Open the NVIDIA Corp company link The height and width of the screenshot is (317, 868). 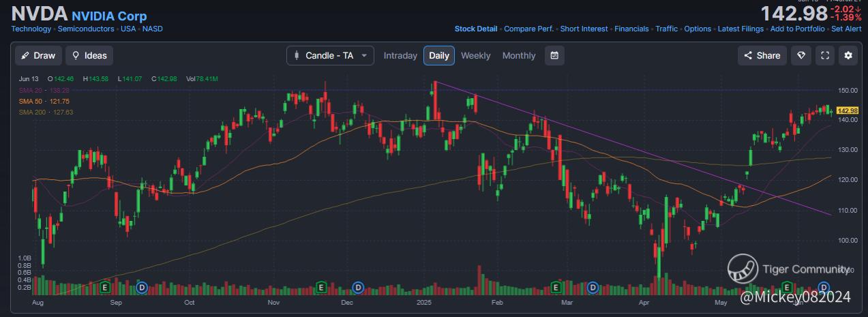pyautogui.click(x=109, y=16)
